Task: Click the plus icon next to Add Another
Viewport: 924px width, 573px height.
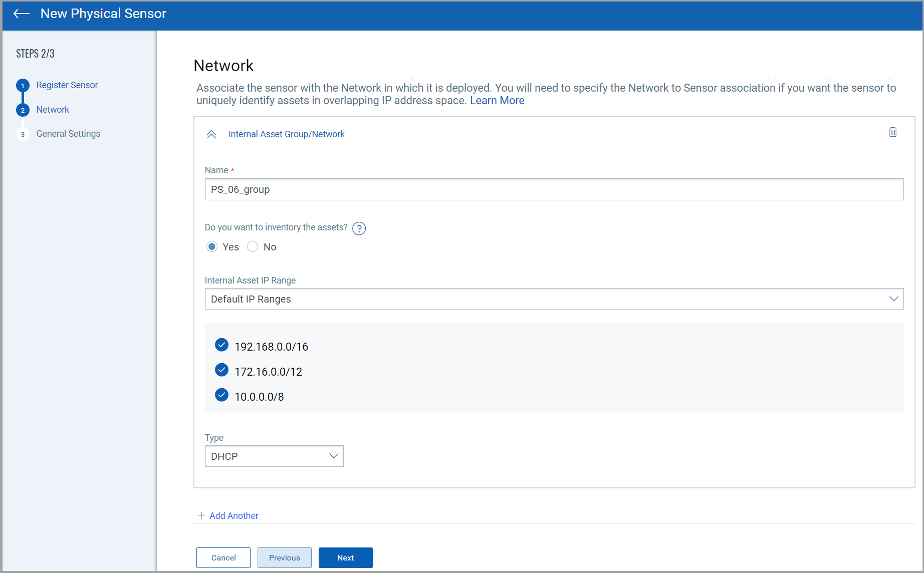Action: pos(200,515)
